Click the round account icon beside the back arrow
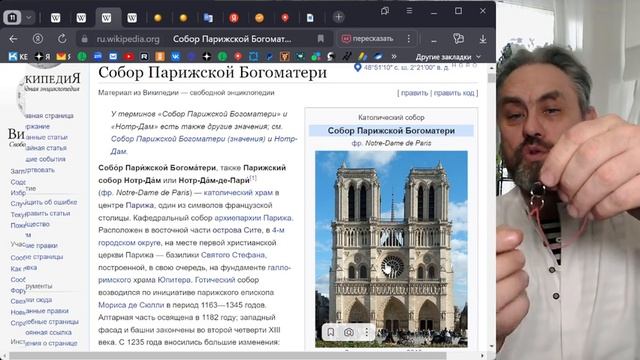This screenshot has width=640, height=360. (38, 39)
